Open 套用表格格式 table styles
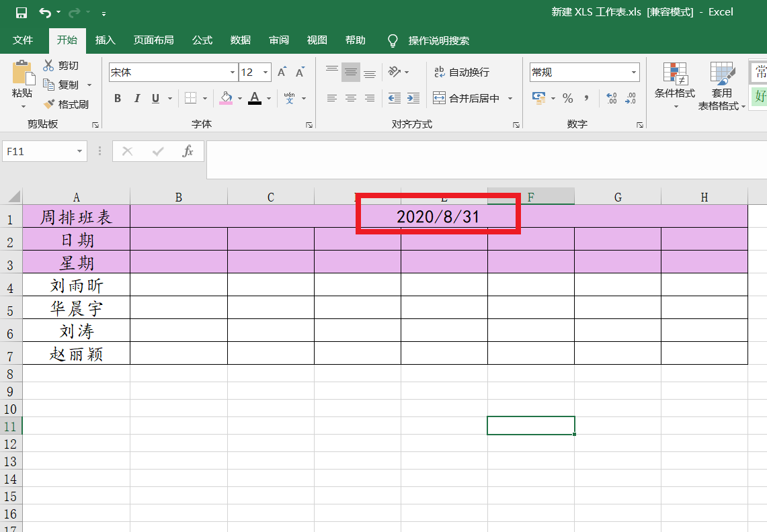 (x=721, y=86)
